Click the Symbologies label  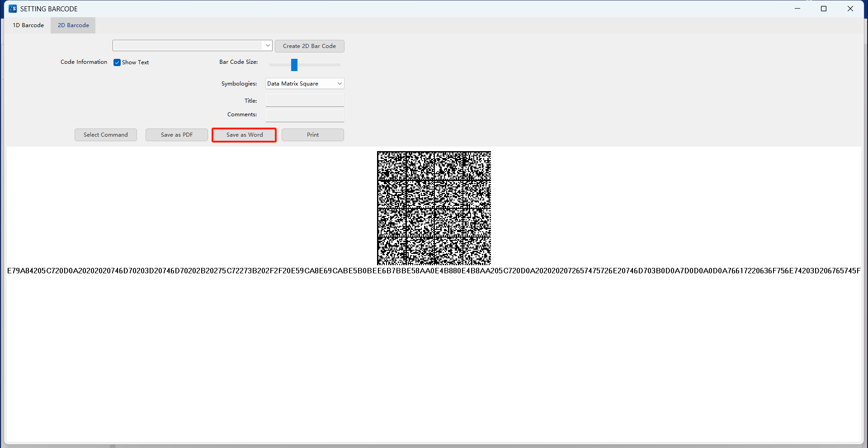click(x=239, y=84)
